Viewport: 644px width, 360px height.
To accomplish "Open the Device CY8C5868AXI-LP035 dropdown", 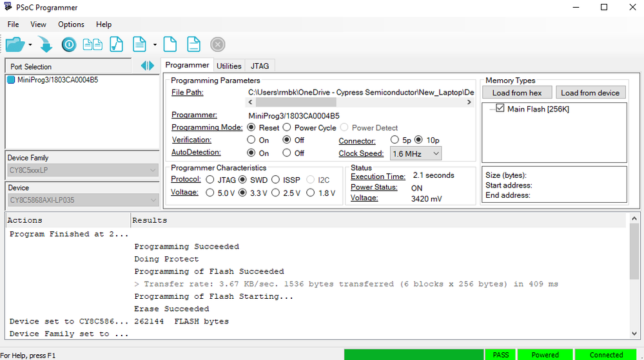I will pyautogui.click(x=83, y=200).
